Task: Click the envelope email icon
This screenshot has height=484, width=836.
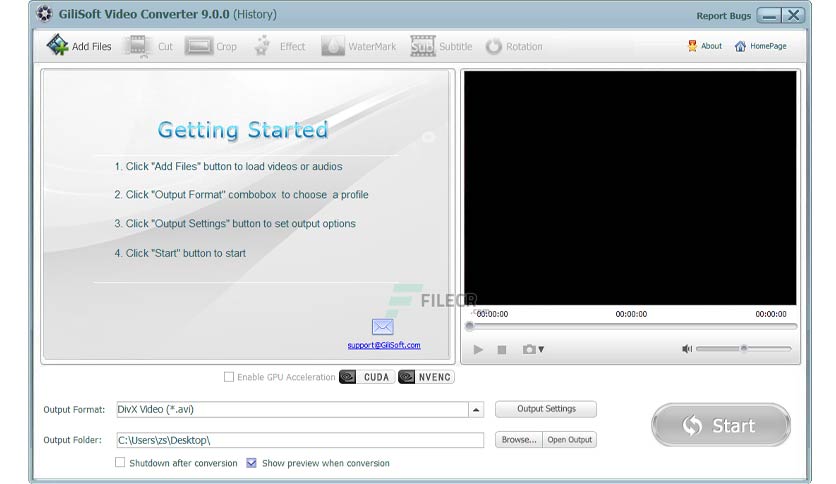Action: tap(382, 326)
